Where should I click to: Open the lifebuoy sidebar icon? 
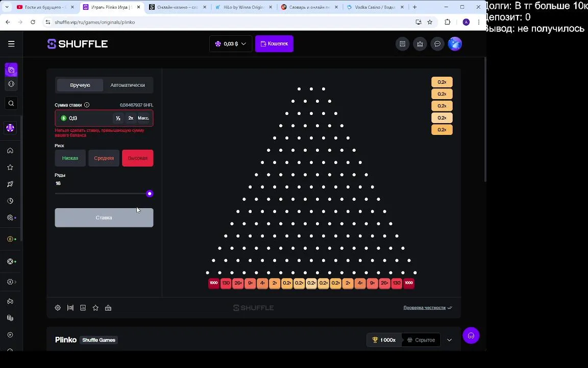10,261
